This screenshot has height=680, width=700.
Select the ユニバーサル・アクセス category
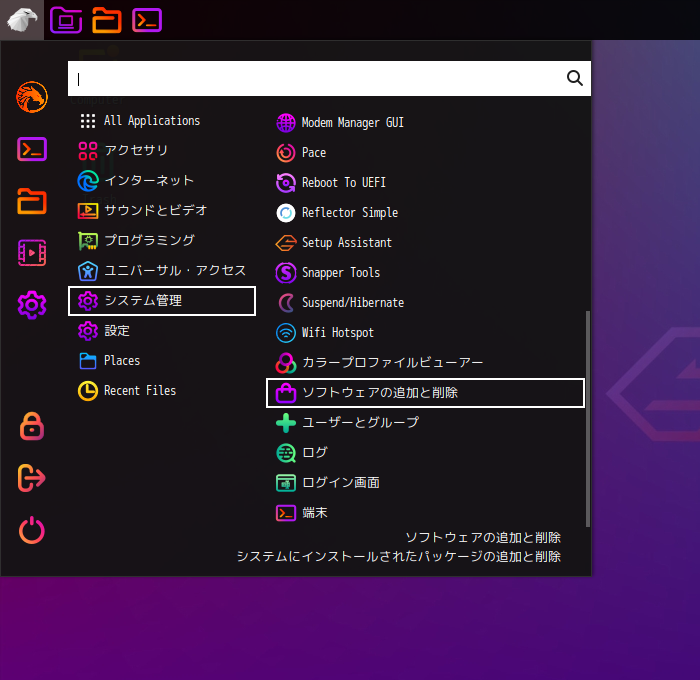[x=162, y=271]
